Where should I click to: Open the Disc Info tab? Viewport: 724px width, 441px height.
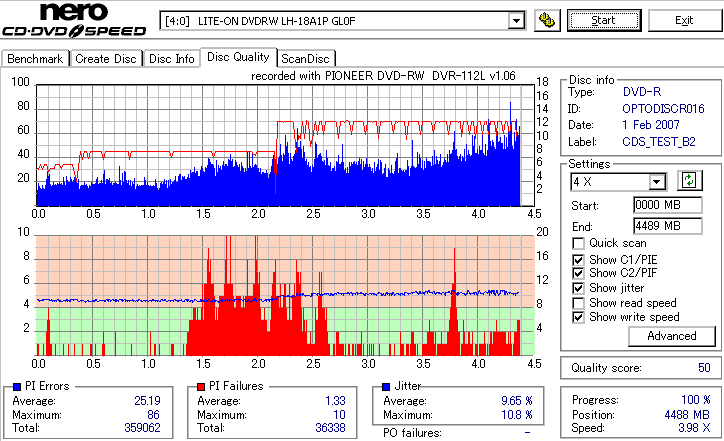(172, 59)
